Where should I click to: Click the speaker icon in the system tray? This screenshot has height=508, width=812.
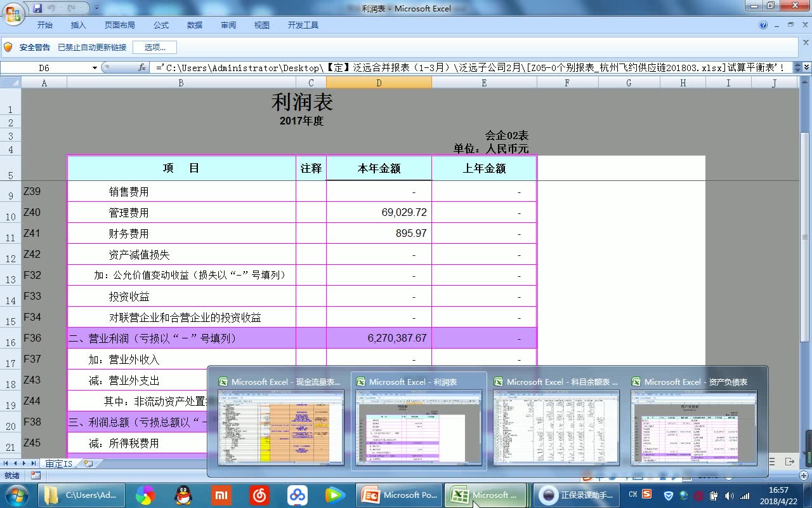coord(728,495)
